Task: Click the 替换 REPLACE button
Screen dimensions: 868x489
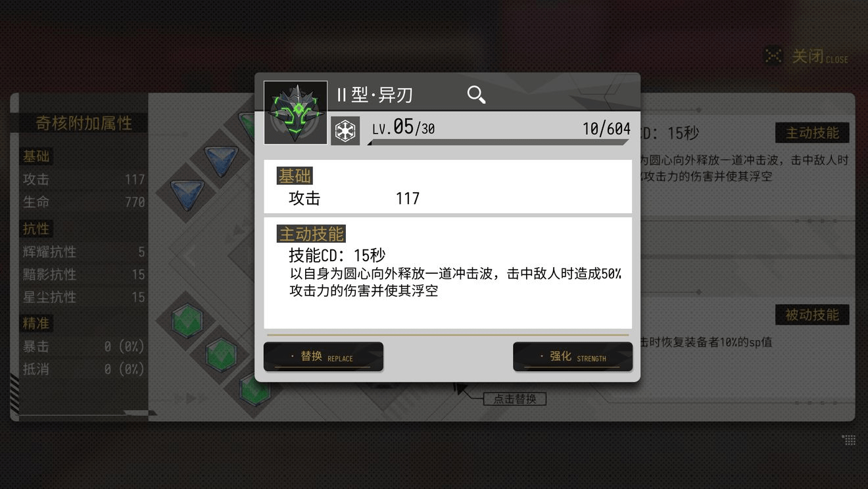Action: tap(324, 357)
